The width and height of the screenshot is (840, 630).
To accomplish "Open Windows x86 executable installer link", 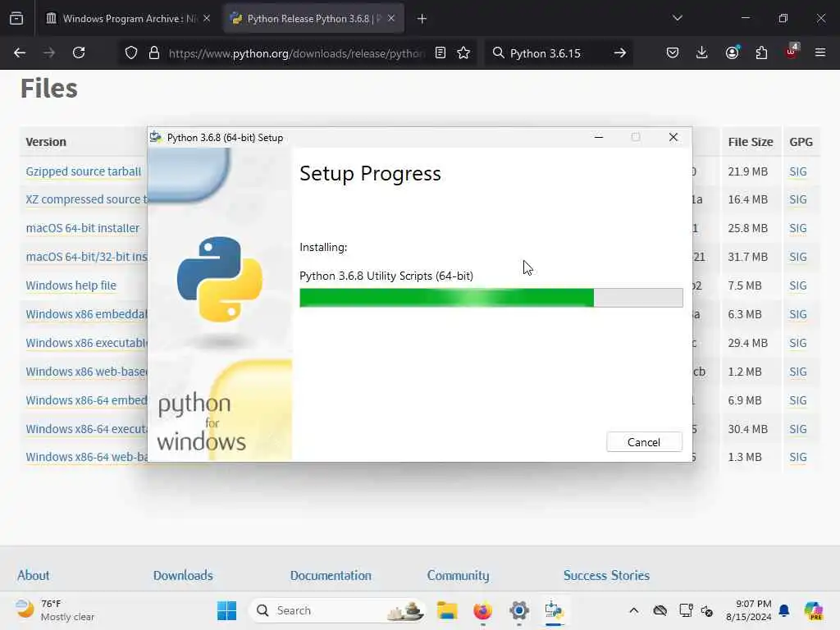I will point(86,343).
